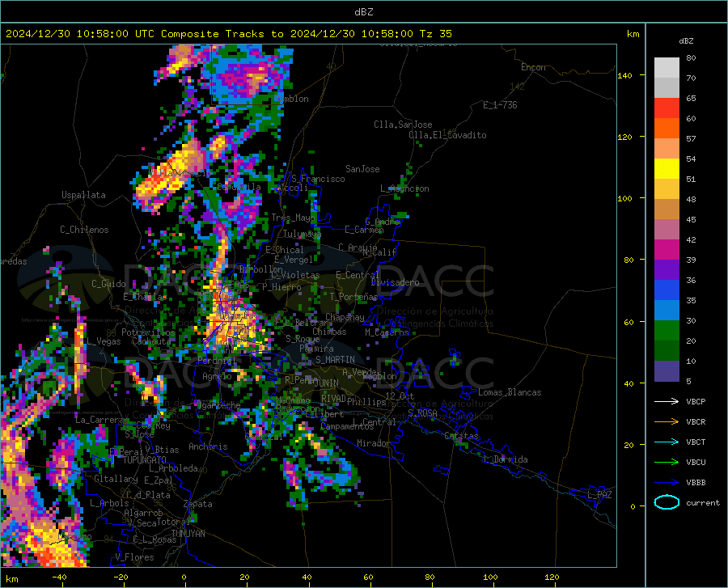Click the La_Carrera map label
This screenshot has width=728, height=588.
click(x=99, y=420)
